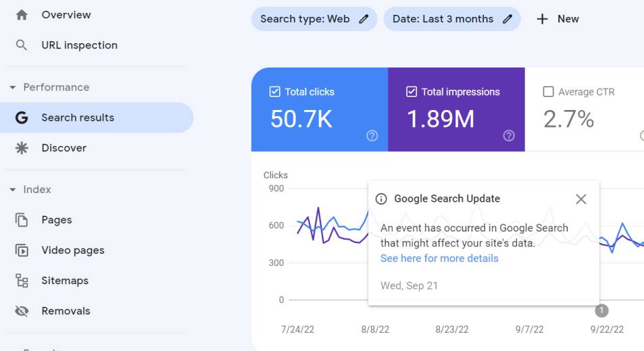Add a New filter
Viewport: 644px width, 351px height.
558,19
